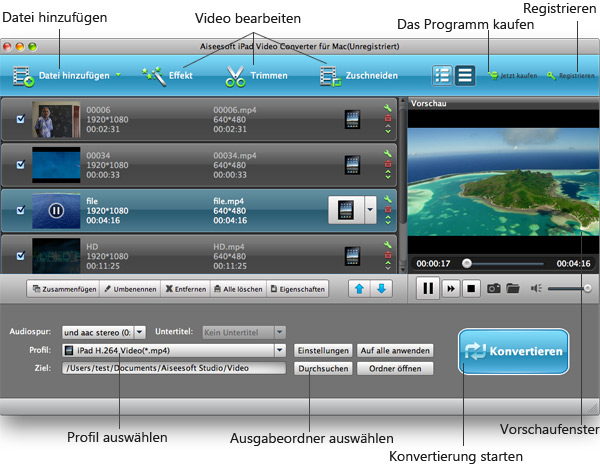Open settings wrench for file row
The height and width of the screenshot is (468, 600).
click(x=388, y=199)
